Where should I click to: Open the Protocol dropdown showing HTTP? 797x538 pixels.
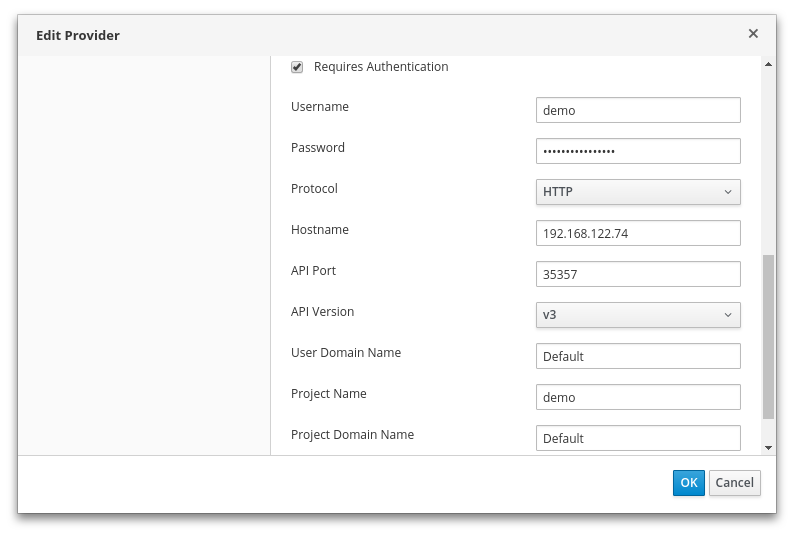pos(638,192)
